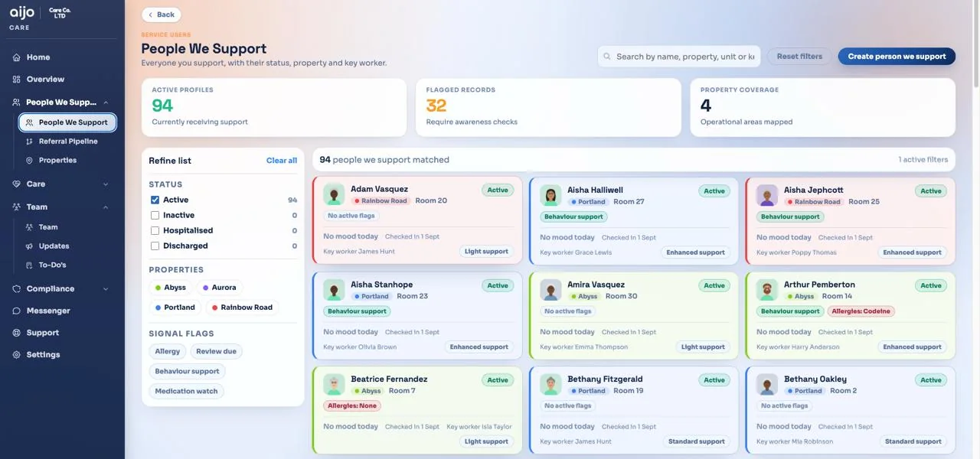Open Beatrice Fernandez's avatar
The width and height of the screenshot is (980, 459).
pos(334,384)
